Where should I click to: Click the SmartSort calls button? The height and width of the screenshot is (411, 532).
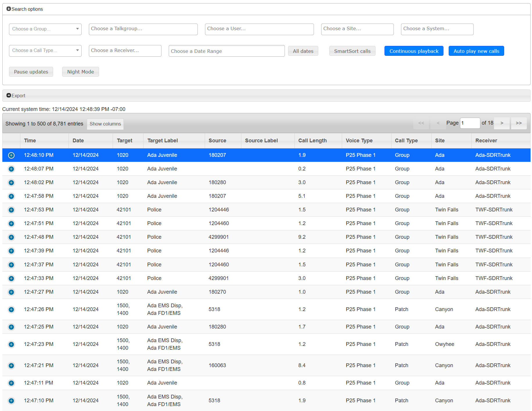[x=352, y=51]
